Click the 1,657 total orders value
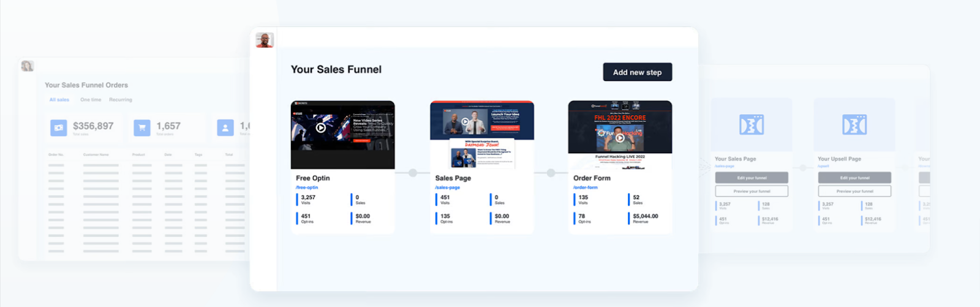Screen dimensions: 980x307 click(168, 126)
